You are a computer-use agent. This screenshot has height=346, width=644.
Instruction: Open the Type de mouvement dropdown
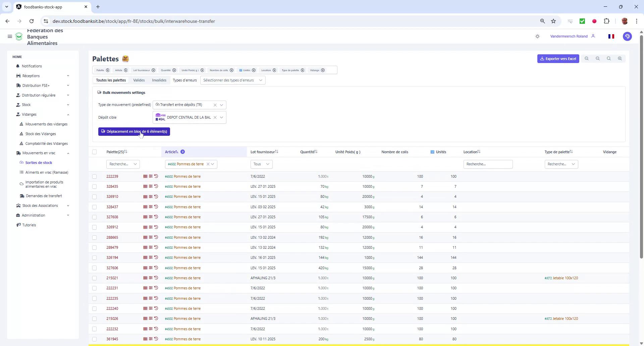coord(221,105)
